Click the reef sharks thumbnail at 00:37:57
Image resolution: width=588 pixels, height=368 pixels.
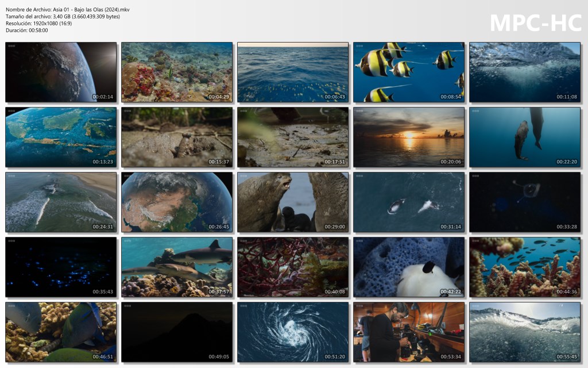(177, 267)
